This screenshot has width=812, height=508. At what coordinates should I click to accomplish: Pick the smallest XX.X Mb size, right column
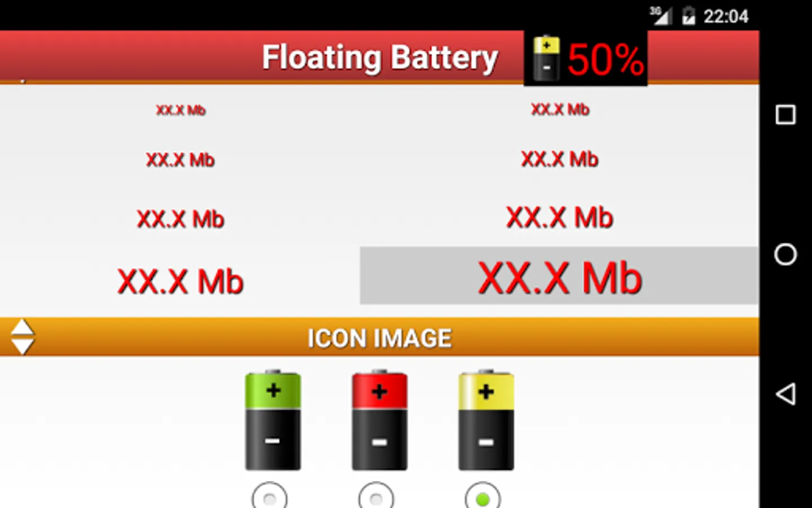[x=560, y=110]
